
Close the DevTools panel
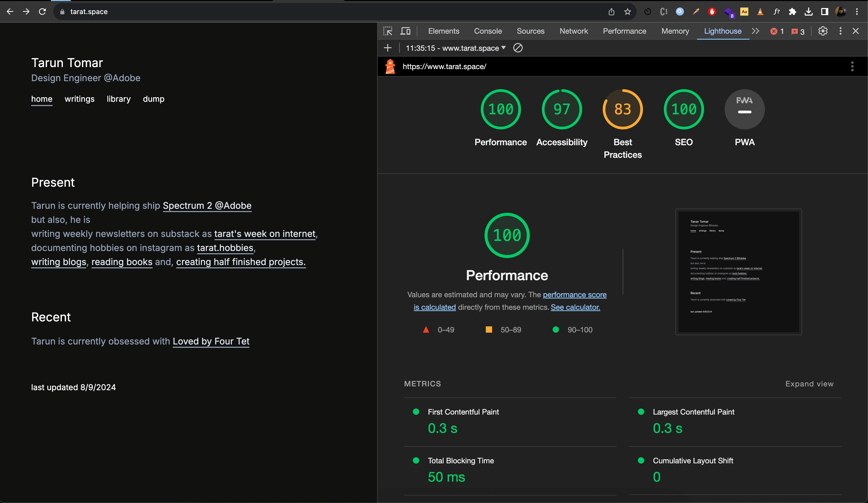pyautogui.click(x=856, y=31)
